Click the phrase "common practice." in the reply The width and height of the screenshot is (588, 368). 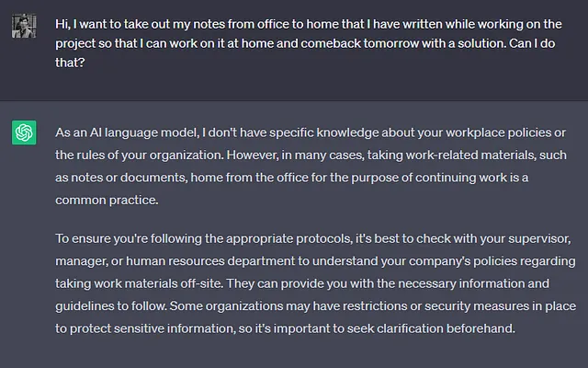pos(107,201)
